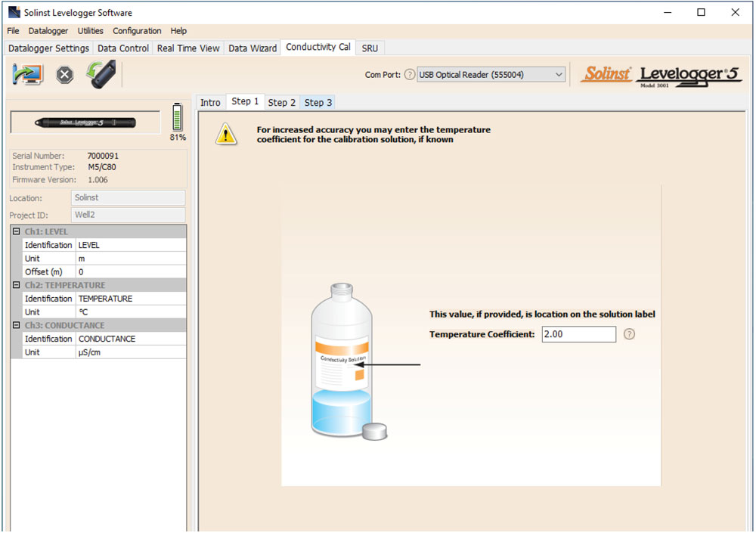The image size is (756, 533).
Task: Collapse the Ch2: TEMPERATURE section
Action: pyautogui.click(x=17, y=286)
